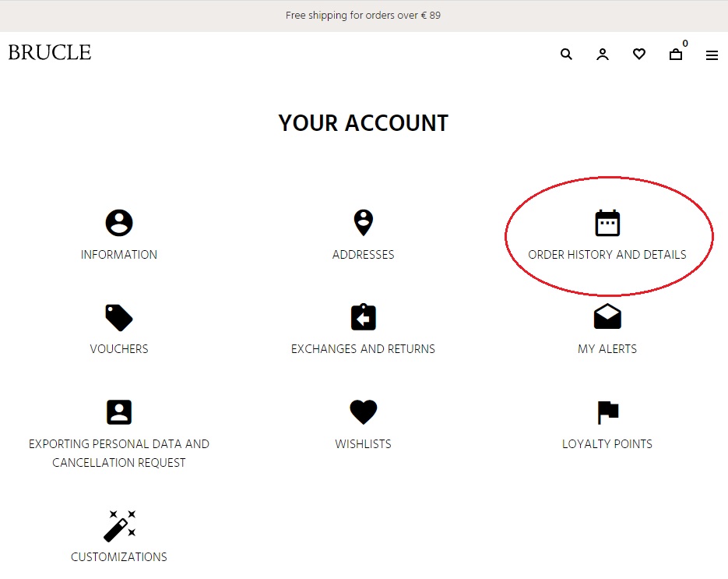Select the LOYALTY POINTS text link
The image size is (728, 579).
click(607, 444)
